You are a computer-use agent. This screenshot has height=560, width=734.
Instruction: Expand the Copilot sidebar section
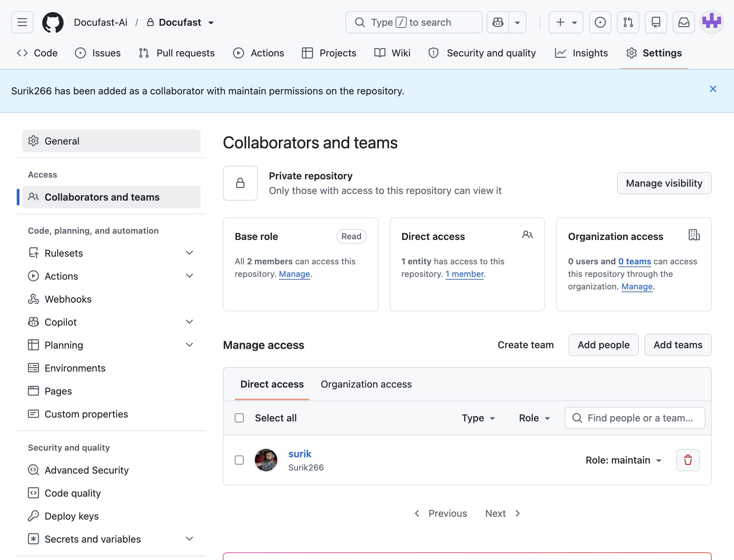(189, 322)
